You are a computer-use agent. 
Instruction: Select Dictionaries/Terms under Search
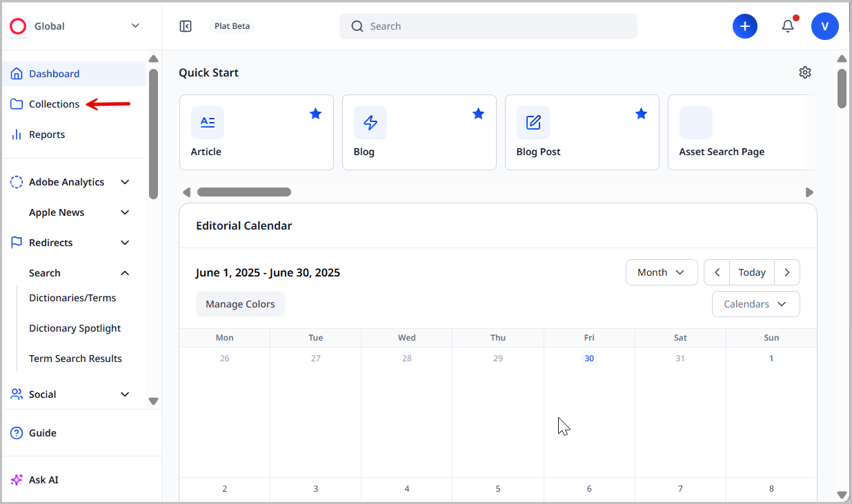[x=72, y=298]
